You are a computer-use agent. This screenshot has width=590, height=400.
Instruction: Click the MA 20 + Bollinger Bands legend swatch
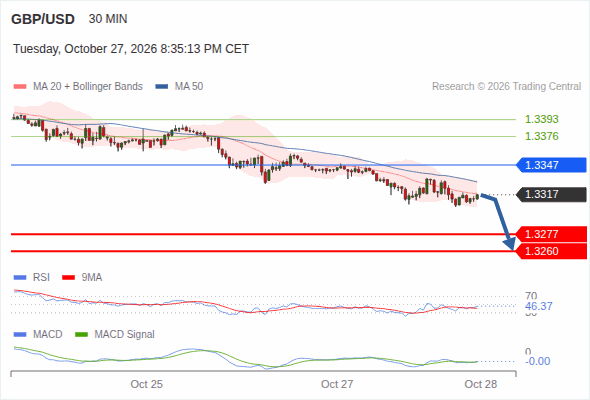(x=20, y=87)
